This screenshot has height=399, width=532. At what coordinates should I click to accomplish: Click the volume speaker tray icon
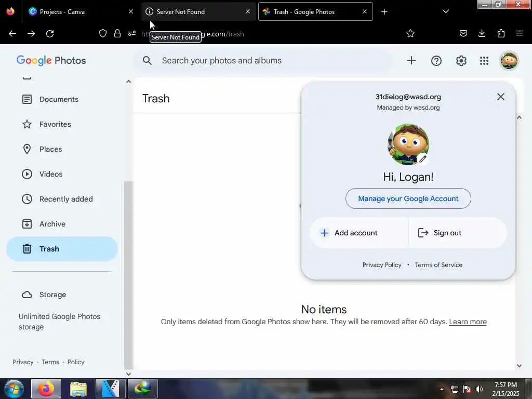click(479, 389)
